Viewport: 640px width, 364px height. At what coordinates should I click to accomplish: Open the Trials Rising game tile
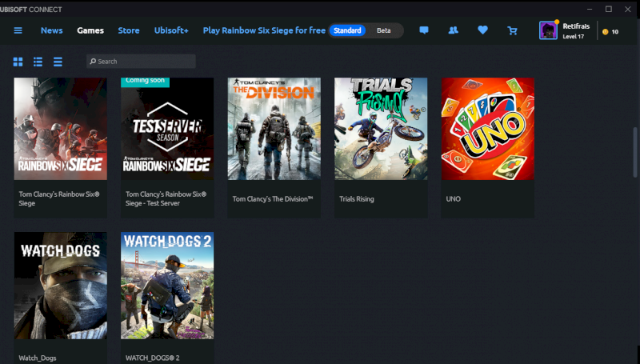click(381, 129)
